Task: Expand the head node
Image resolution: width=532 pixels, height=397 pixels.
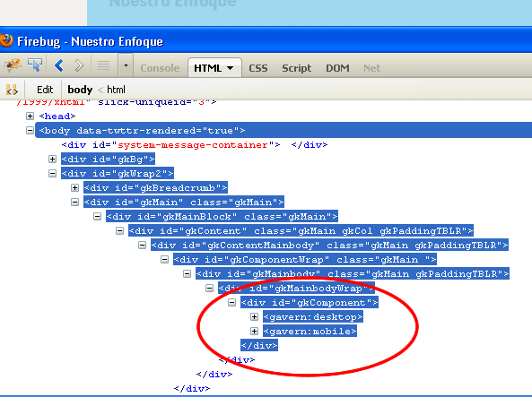Action: pos(30,116)
